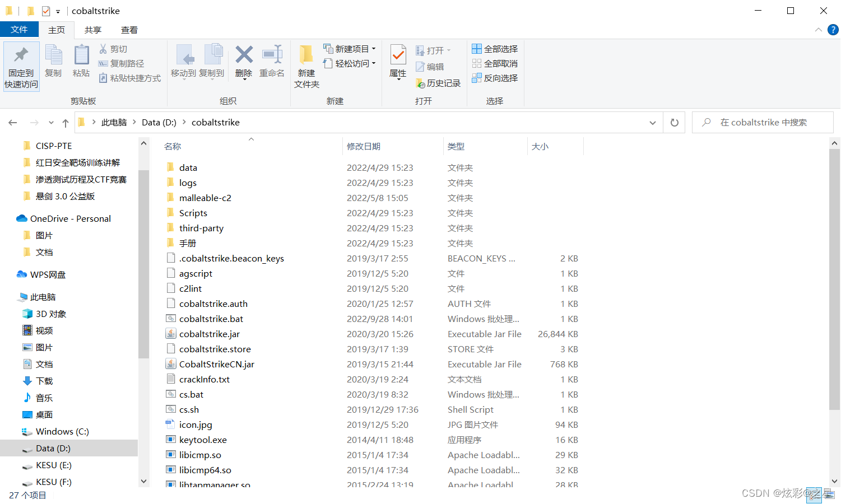This screenshot has height=504, width=841.
Task: Create a New folder (新建文件夹)
Action: coord(306,66)
